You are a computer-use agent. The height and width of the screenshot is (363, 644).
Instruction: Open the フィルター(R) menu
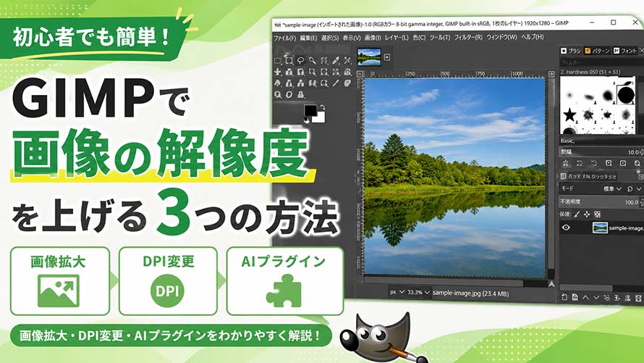(x=468, y=38)
